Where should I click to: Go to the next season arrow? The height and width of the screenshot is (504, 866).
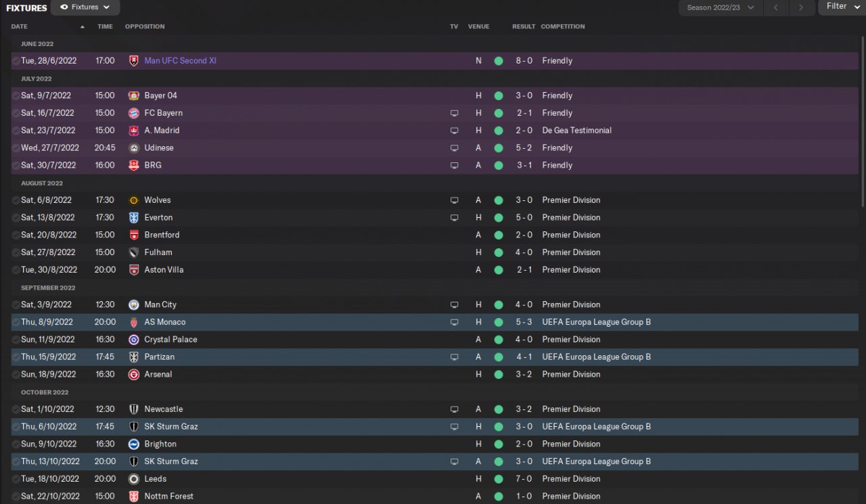pyautogui.click(x=801, y=7)
